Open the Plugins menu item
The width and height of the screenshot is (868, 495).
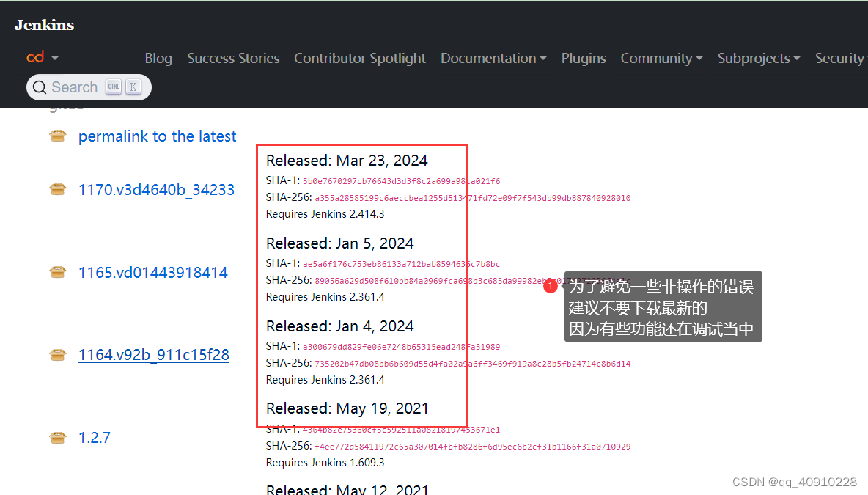pos(584,58)
